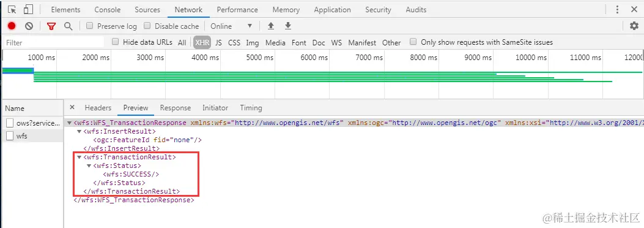The image size is (644, 228).
Task: Filter requests by Font
Action: (299, 42)
